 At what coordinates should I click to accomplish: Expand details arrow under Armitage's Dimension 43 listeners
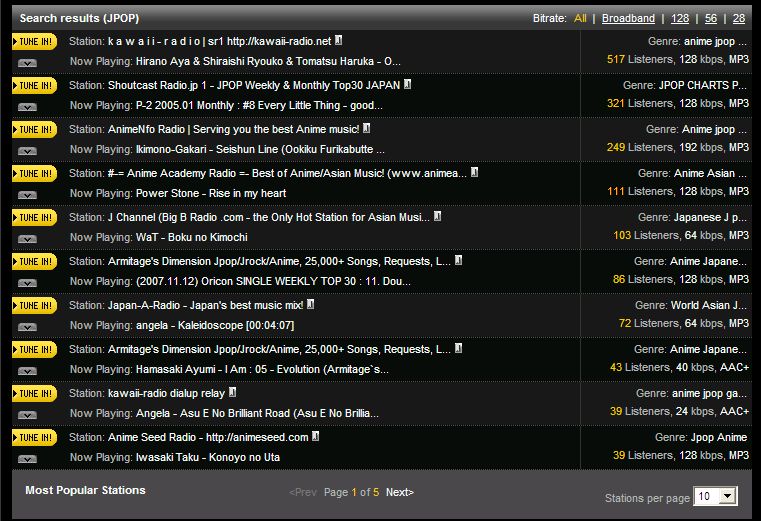pyautogui.click(x=27, y=371)
